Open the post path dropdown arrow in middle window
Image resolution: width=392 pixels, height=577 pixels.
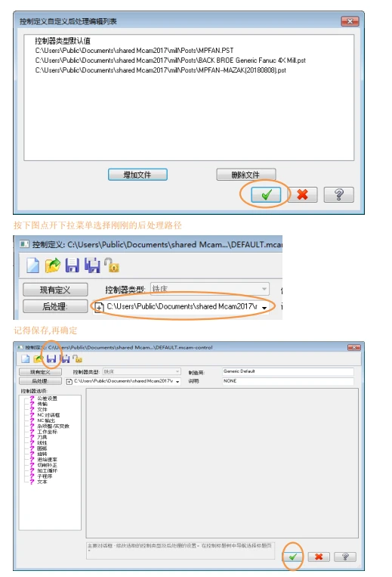point(264,307)
